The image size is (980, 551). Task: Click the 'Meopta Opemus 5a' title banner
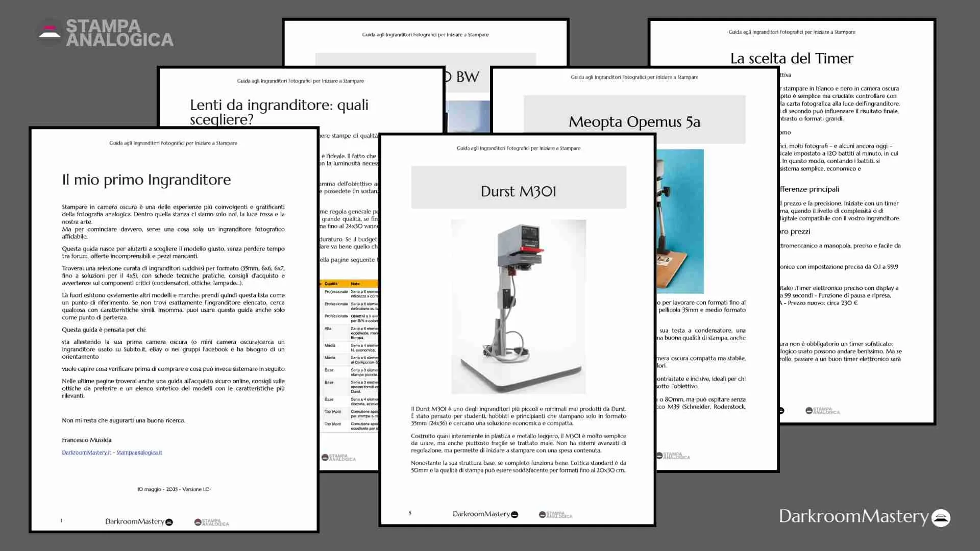click(x=634, y=119)
